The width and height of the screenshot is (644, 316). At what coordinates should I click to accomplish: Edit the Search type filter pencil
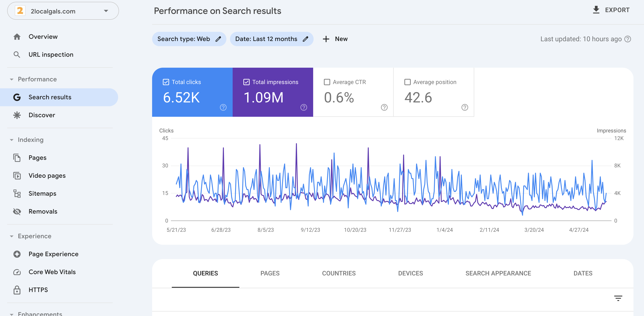pyautogui.click(x=218, y=39)
